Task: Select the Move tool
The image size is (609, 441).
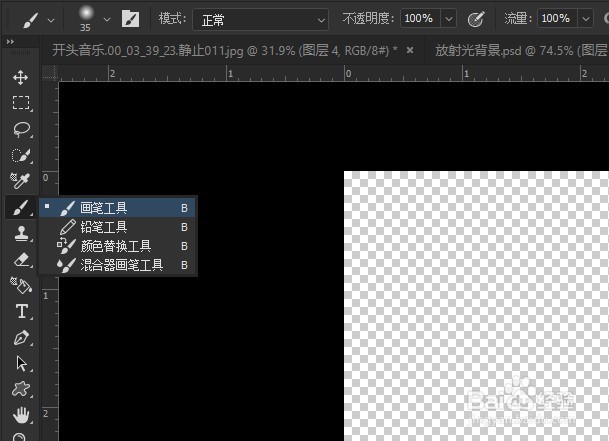Action: click(20, 77)
